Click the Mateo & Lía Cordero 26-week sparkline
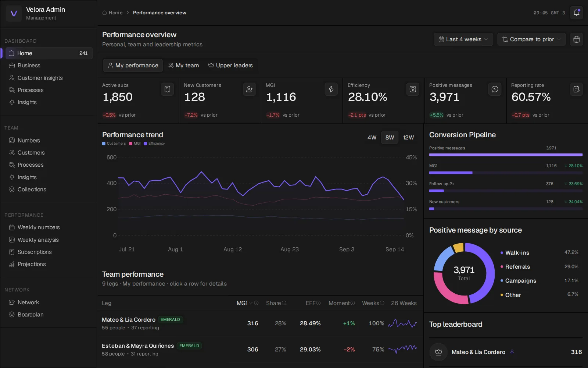The image size is (588, 368). click(x=402, y=323)
